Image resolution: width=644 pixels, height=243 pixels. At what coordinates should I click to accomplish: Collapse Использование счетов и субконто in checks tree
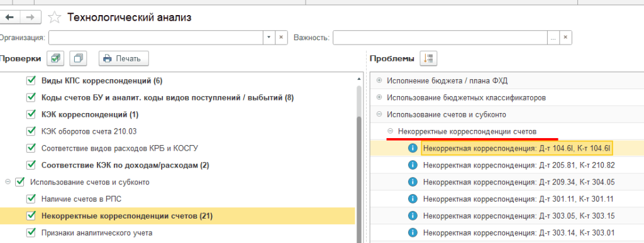tap(8, 182)
